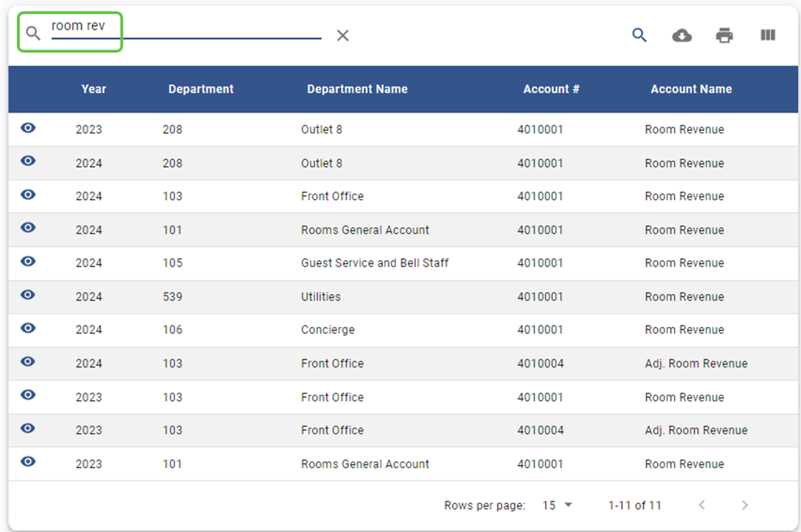
Task: Sort by the Department Name column header
Action: 357,89
